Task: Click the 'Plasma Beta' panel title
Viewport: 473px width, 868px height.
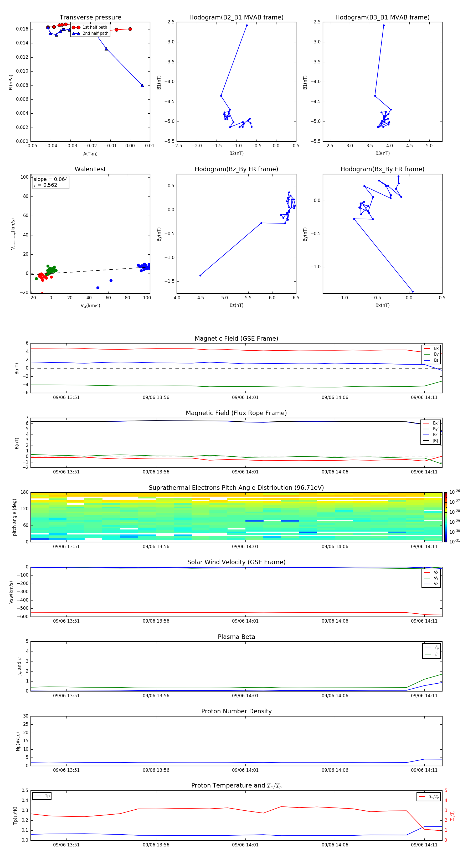Action: (x=236, y=637)
